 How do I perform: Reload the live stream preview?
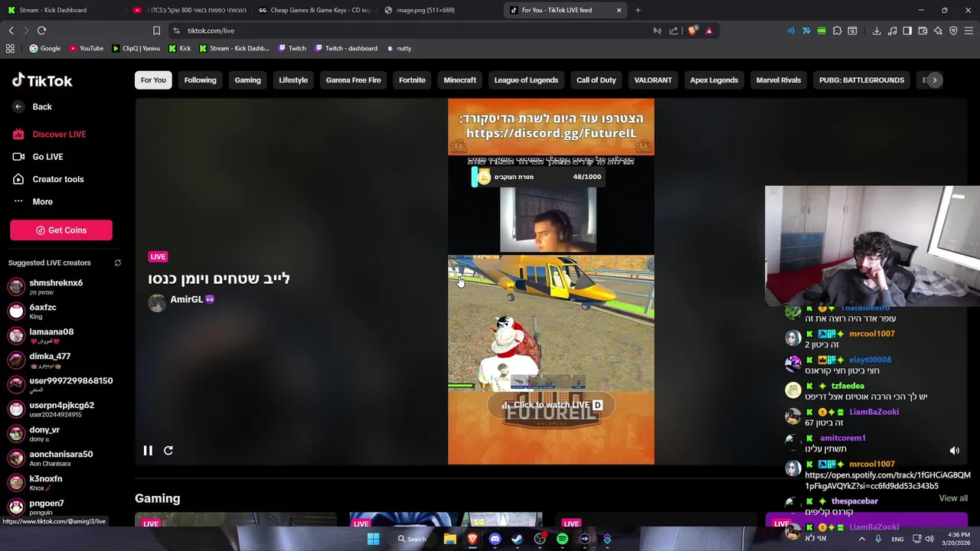point(168,451)
